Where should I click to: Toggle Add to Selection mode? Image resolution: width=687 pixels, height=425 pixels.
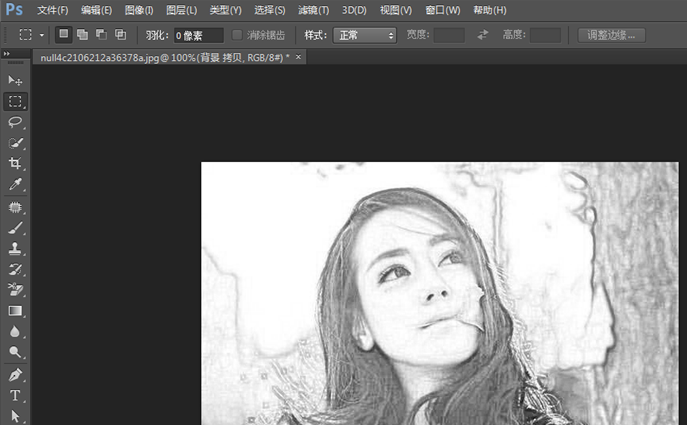pos(83,34)
